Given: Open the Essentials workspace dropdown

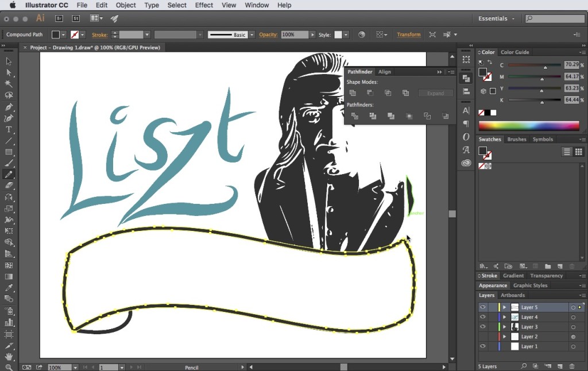Looking at the screenshot, I should click(x=496, y=18).
